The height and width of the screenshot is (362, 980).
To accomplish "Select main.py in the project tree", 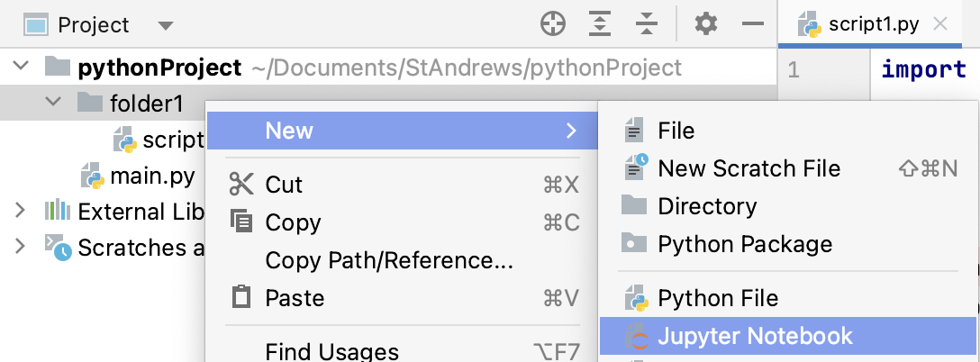I will (x=152, y=176).
